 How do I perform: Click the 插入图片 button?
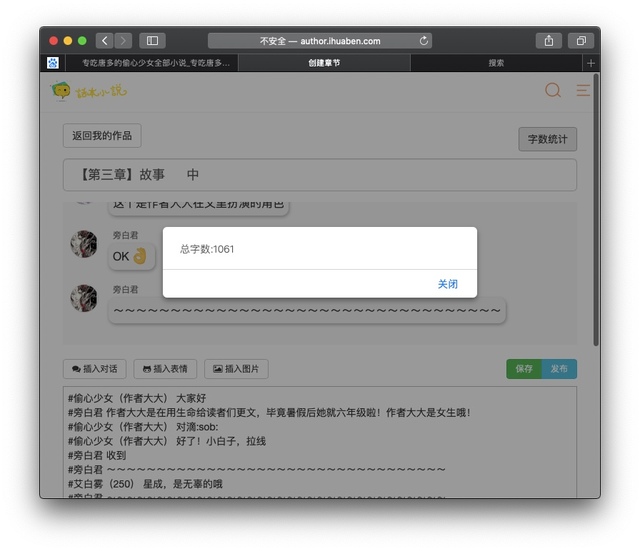point(236,369)
